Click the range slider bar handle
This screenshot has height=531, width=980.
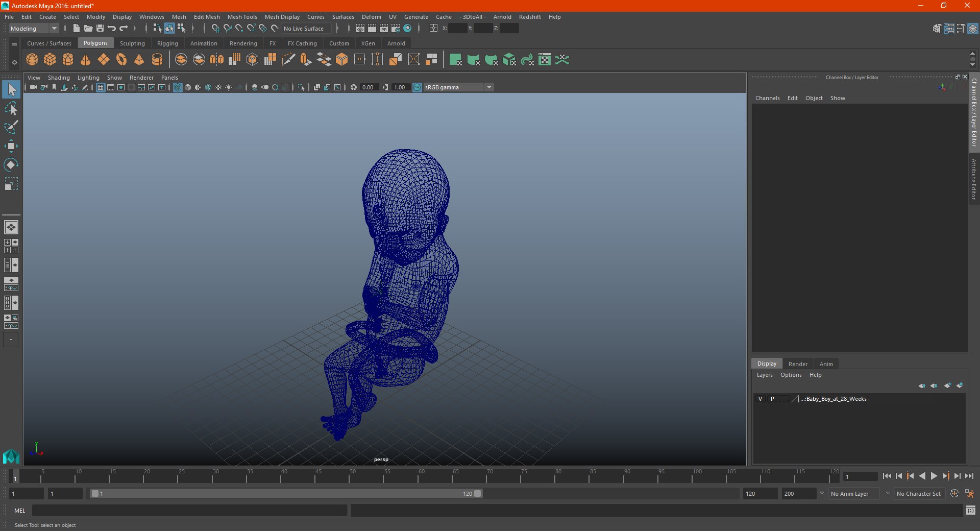(286, 494)
